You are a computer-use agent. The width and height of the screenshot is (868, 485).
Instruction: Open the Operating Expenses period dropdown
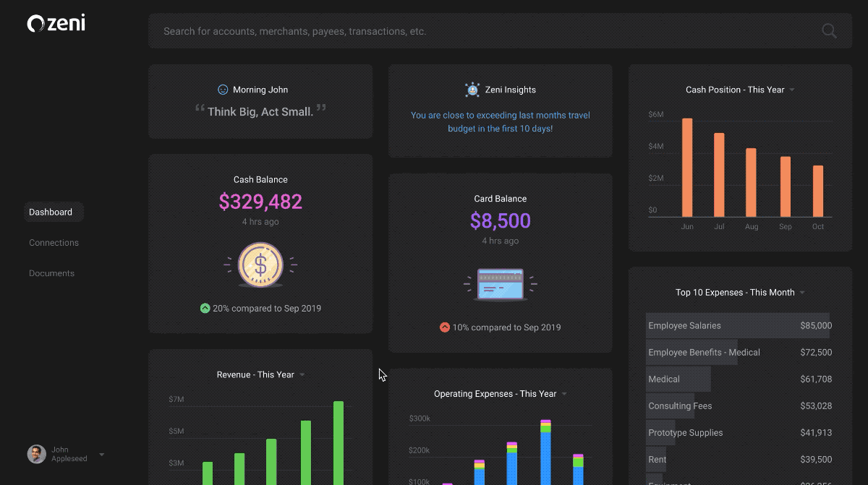(x=564, y=394)
